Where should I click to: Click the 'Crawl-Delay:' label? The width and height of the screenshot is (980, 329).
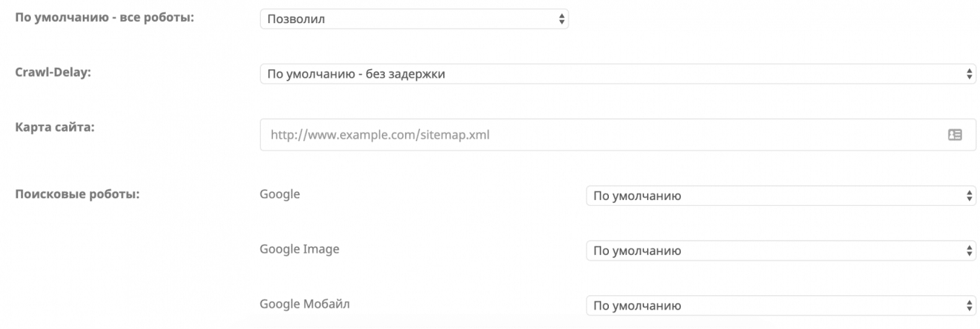click(x=53, y=73)
